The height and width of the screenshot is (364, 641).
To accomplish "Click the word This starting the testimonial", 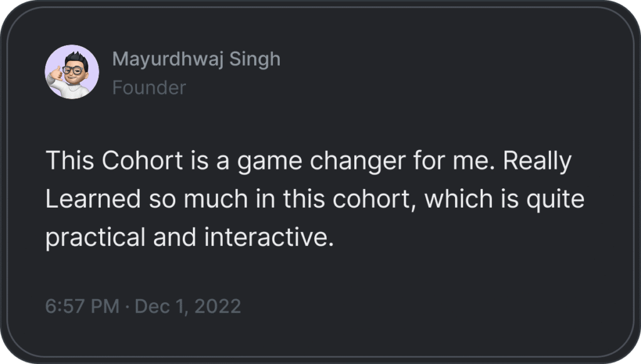I will [70, 160].
